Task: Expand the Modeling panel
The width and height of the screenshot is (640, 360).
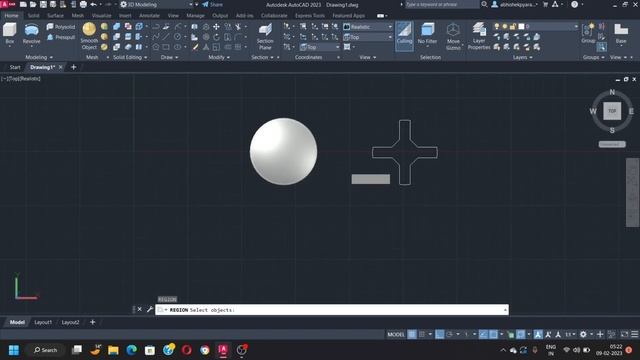Action: pyautogui.click(x=39, y=57)
